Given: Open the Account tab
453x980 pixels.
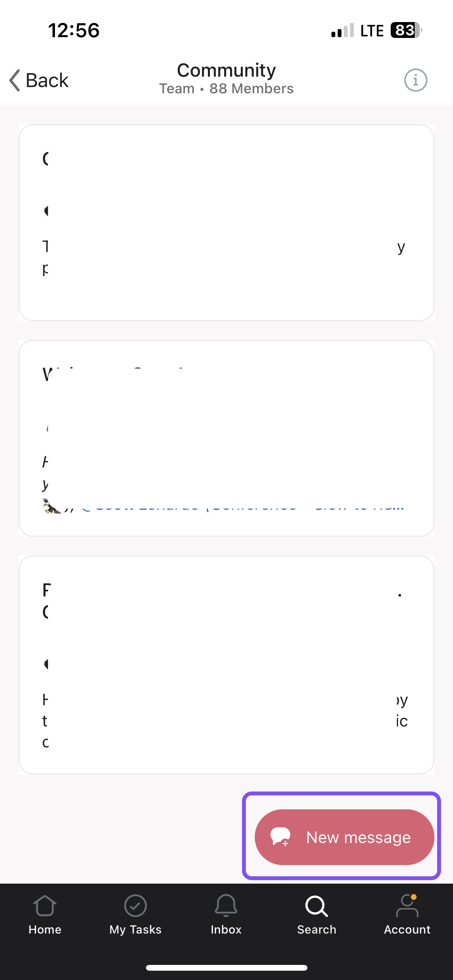Looking at the screenshot, I should click(407, 915).
